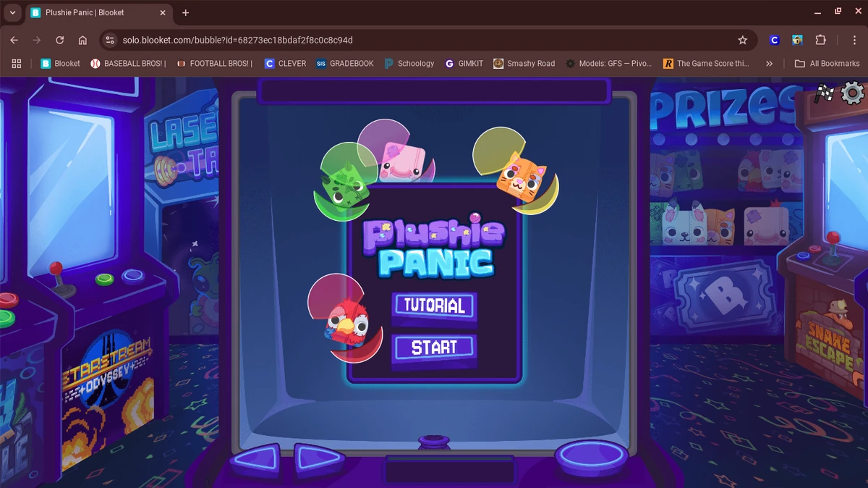This screenshot has height=488, width=868.
Task: Click the browser address bar
Action: [x=289, y=40]
